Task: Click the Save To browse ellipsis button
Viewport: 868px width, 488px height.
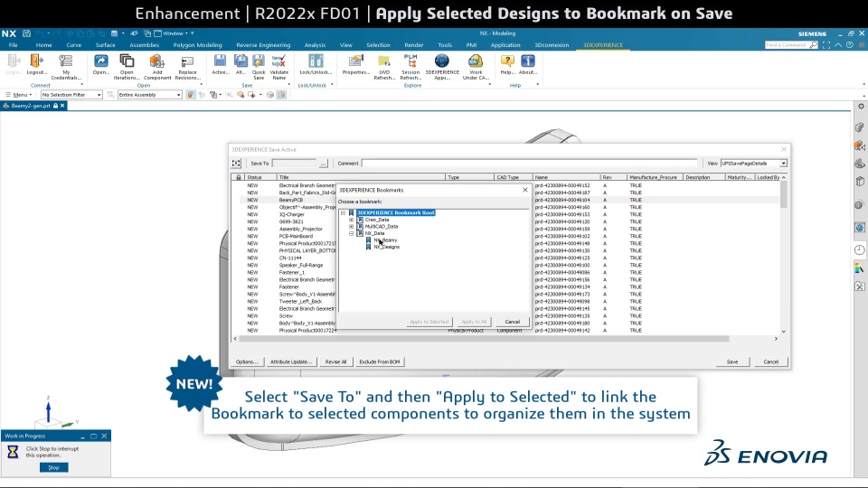Action: pyautogui.click(x=324, y=164)
